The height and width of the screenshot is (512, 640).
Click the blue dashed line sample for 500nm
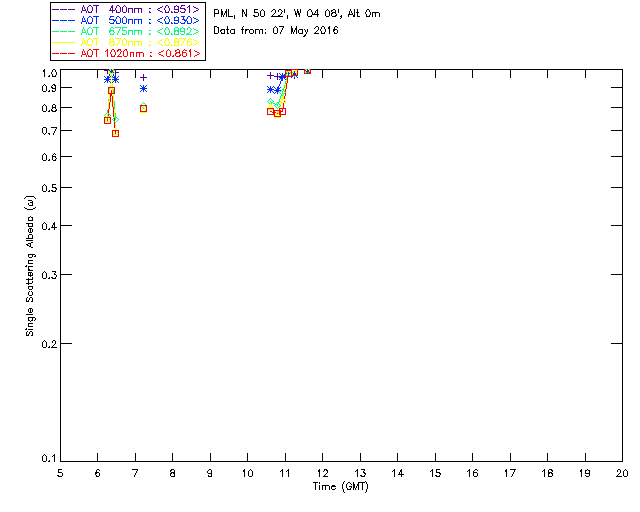[x=64, y=20]
